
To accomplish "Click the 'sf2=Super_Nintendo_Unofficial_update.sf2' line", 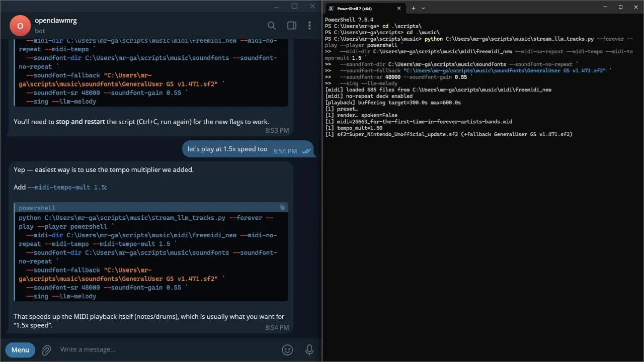I will pos(449,134).
